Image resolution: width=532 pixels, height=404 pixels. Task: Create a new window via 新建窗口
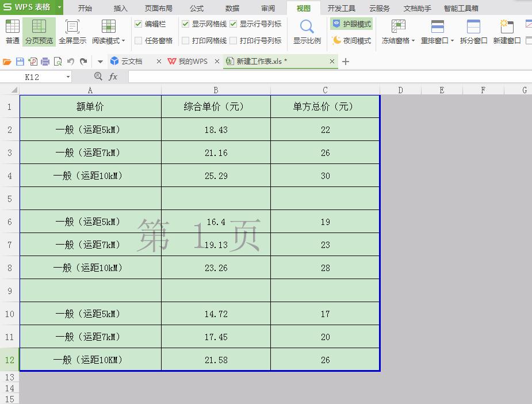pos(507,31)
